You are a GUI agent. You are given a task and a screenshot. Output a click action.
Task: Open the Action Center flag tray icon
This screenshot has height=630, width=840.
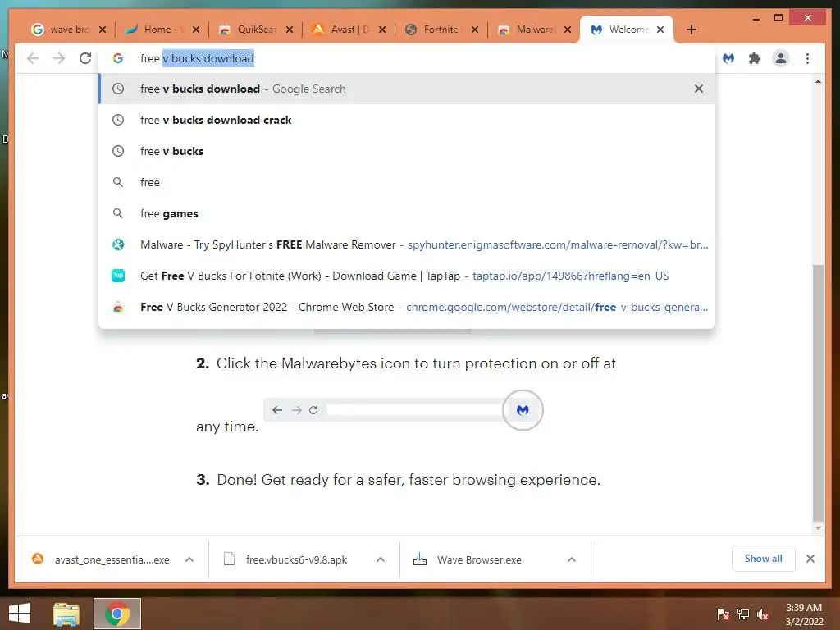pos(724,614)
